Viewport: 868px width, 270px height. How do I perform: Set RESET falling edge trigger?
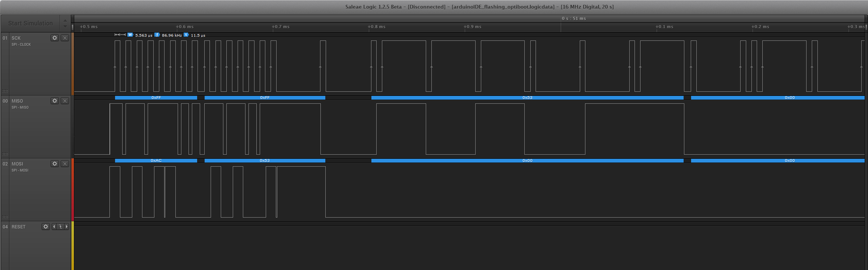(60, 227)
